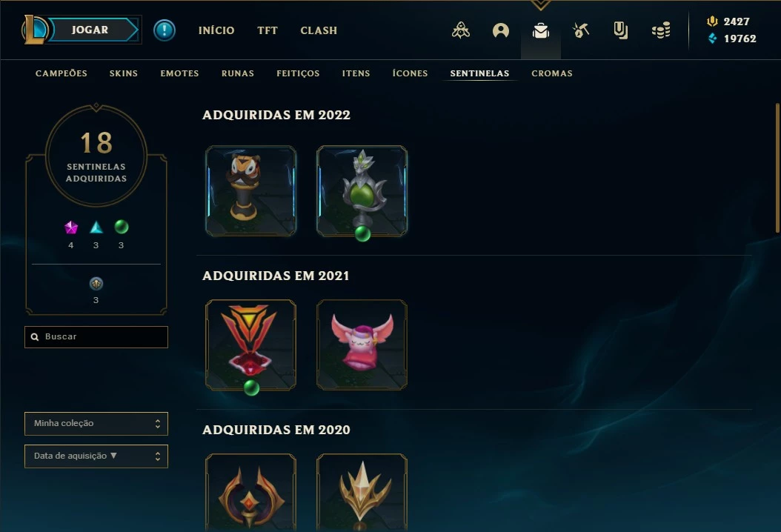Filter by the blue triangle rarity icon
This screenshot has width=781, height=532.
[96, 227]
